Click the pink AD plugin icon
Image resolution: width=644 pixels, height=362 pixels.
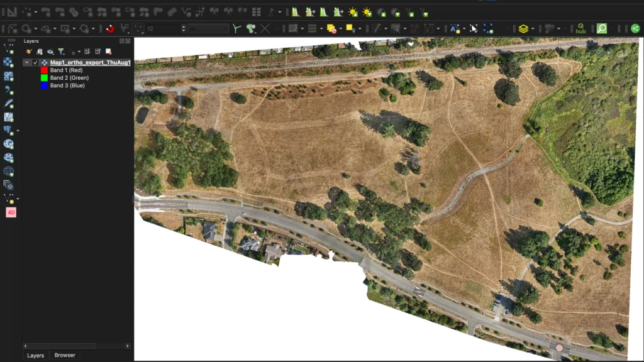[11, 212]
